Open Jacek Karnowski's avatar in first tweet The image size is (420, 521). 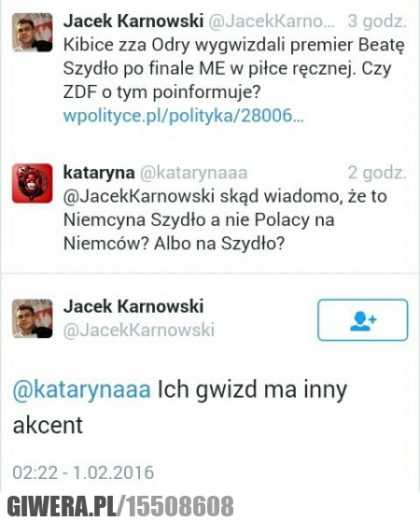pyautogui.click(x=33, y=33)
